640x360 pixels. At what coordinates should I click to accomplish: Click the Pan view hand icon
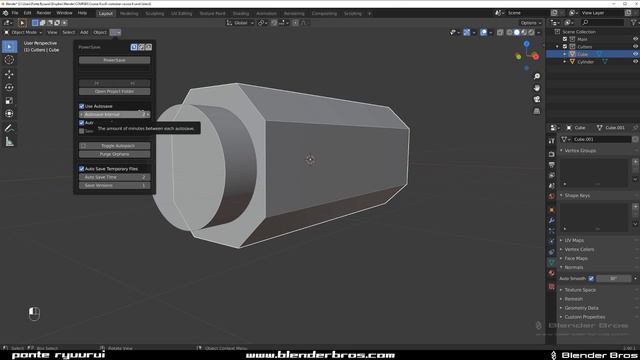pos(537,88)
